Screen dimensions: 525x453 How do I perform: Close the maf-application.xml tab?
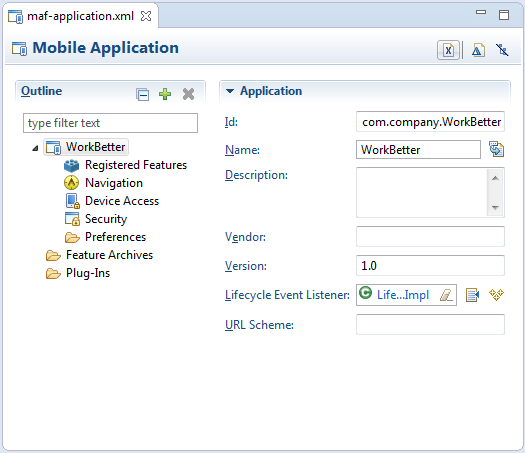point(146,16)
